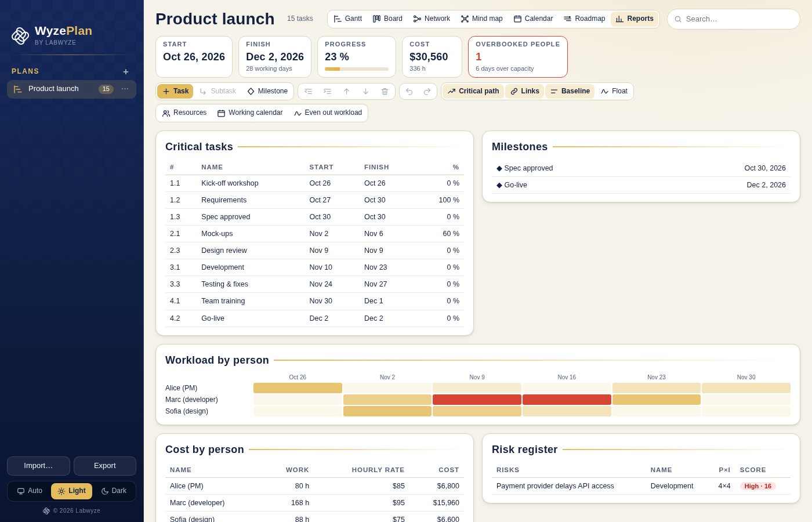
Task: Click the outdent task icon
Action: 309,92
